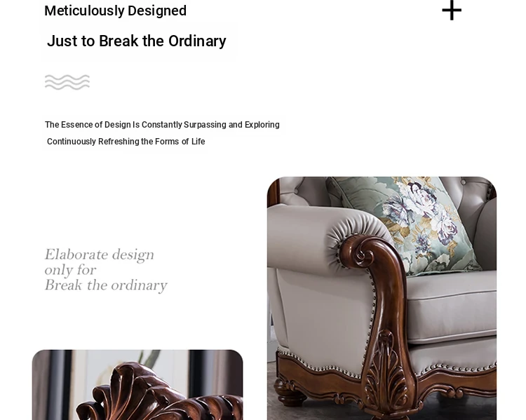Click the 'Essence of Design' text line
526x420 pixels.
pos(162,125)
